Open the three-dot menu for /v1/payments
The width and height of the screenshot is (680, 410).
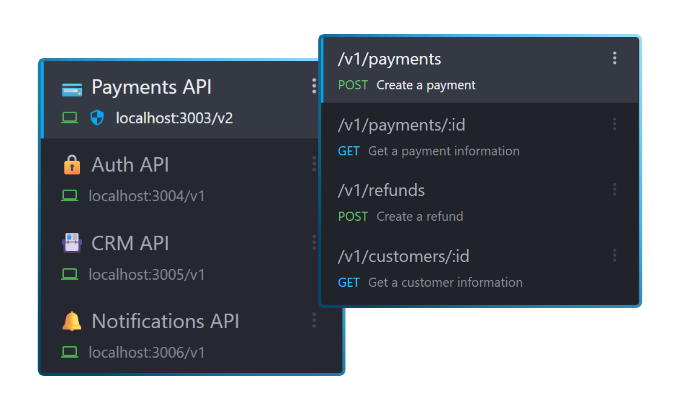coord(614,59)
